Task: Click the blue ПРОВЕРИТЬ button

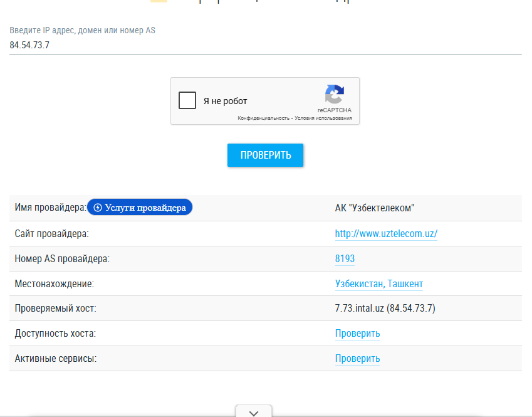Action: (x=265, y=155)
